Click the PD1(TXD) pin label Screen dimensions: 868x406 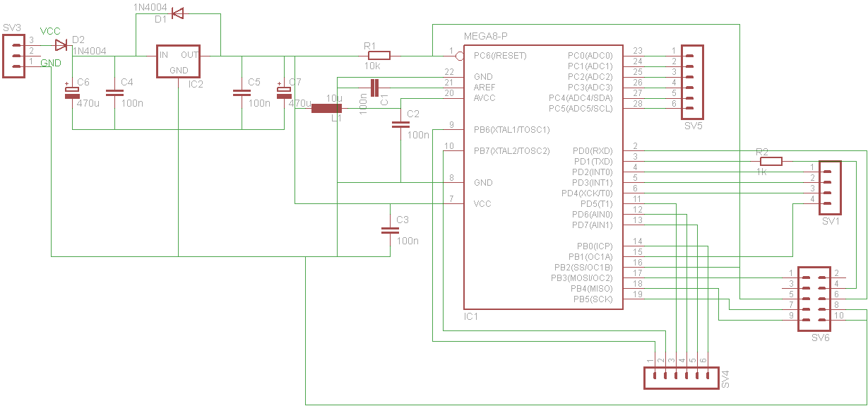[593, 162]
